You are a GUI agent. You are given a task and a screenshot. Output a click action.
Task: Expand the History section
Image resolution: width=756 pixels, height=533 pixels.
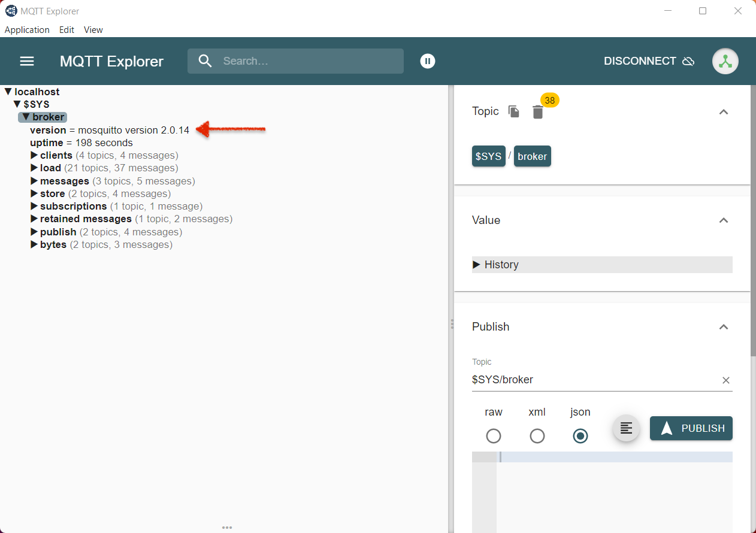(602, 265)
